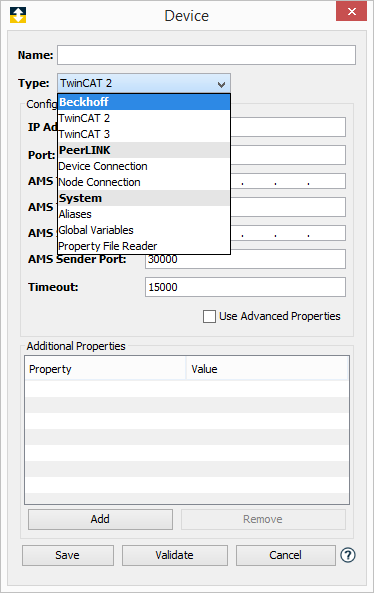Image resolution: width=374 pixels, height=593 pixels.
Task: Click the Port input field
Action: (288, 155)
